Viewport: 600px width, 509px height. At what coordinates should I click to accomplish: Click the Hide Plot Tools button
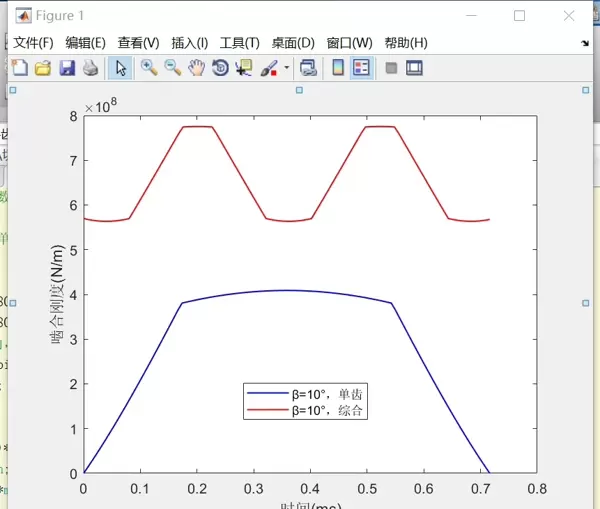pyautogui.click(x=391, y=68)
